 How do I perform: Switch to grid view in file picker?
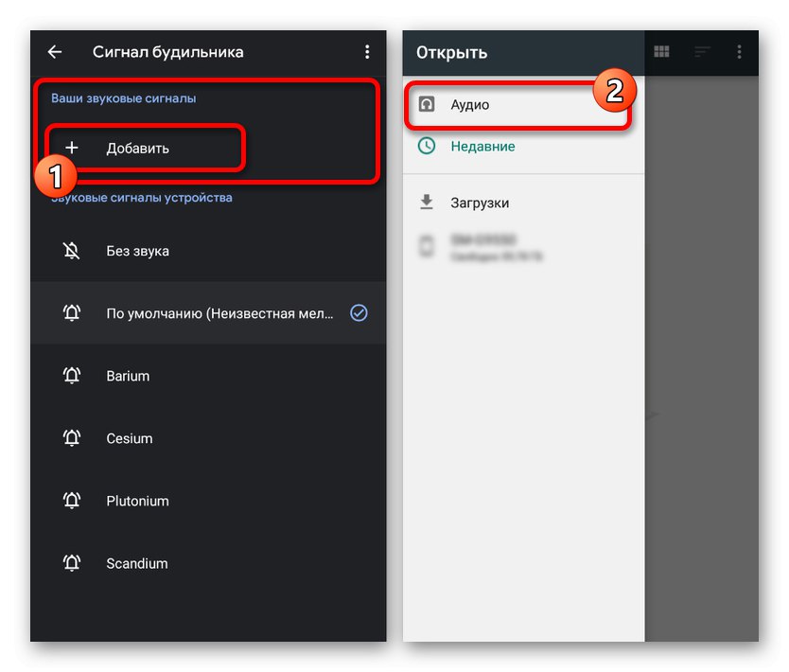(x=662, y=52)
